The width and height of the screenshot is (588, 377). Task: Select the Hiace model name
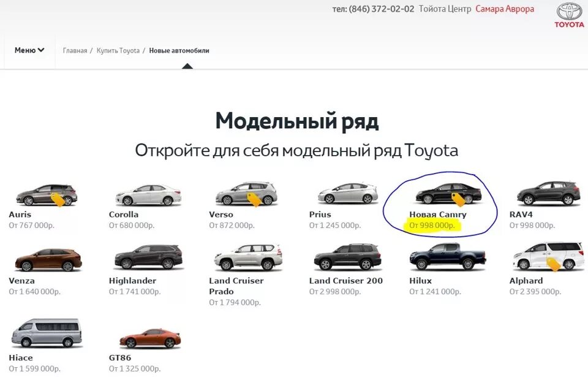point(21,357)
